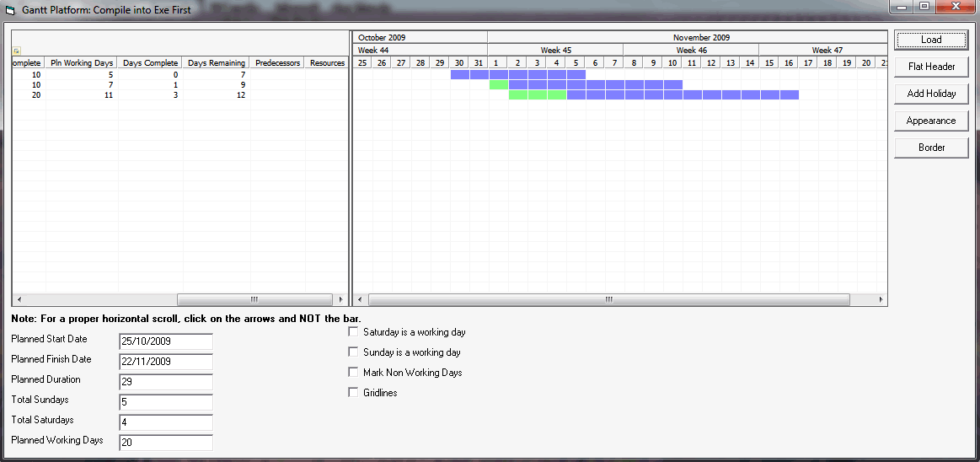Click the application icon in the title bar

[x=11, y=10]
